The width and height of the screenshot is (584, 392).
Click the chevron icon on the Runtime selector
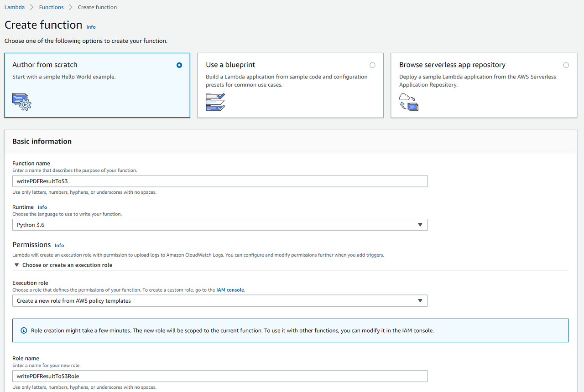pos(420,225)
